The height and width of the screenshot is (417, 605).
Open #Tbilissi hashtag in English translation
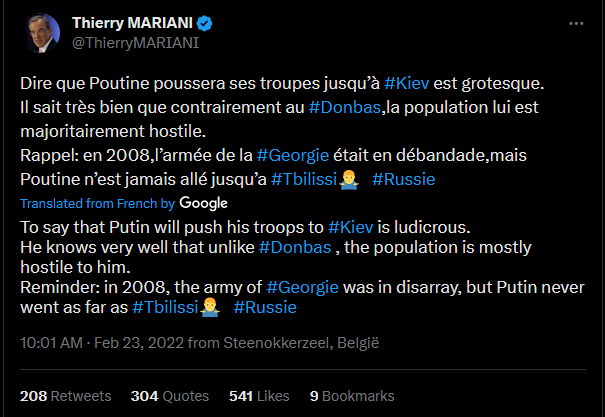click(x=165, y=307)
